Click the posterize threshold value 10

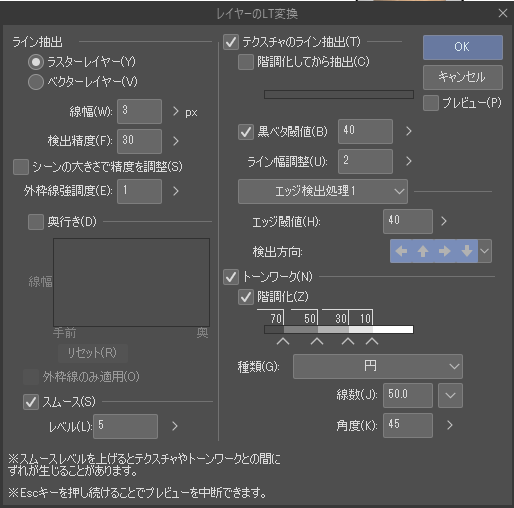click(365, 318)
